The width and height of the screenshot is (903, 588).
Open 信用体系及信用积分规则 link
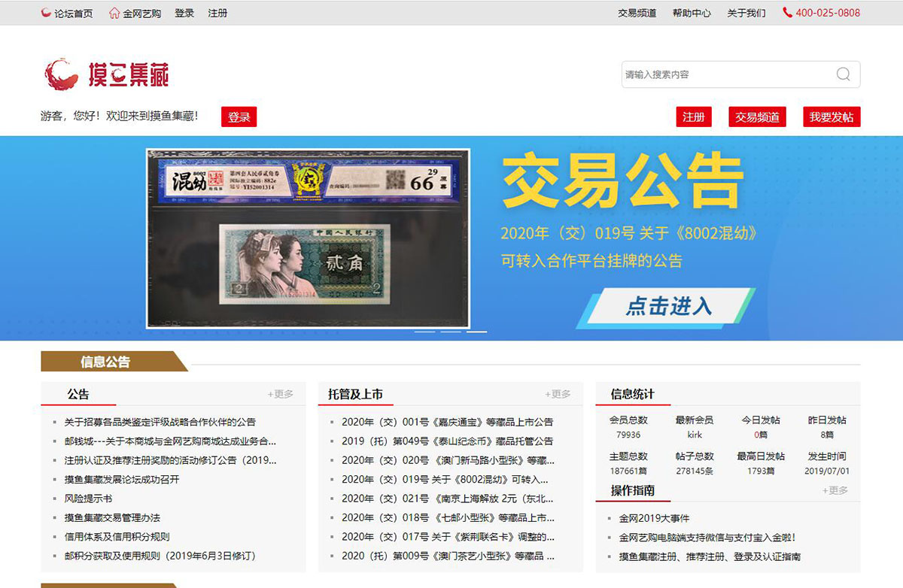[x=117, y=537]
